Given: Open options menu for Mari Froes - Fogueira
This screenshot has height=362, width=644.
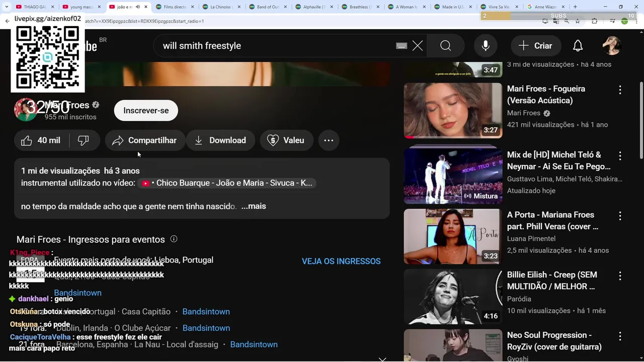Looking at the screenshot, I should click(x=620, y=90).
